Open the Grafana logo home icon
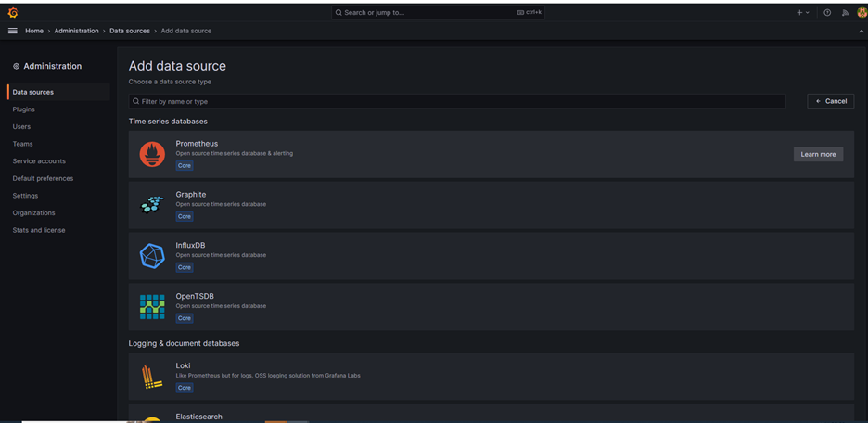 point(12,12)
